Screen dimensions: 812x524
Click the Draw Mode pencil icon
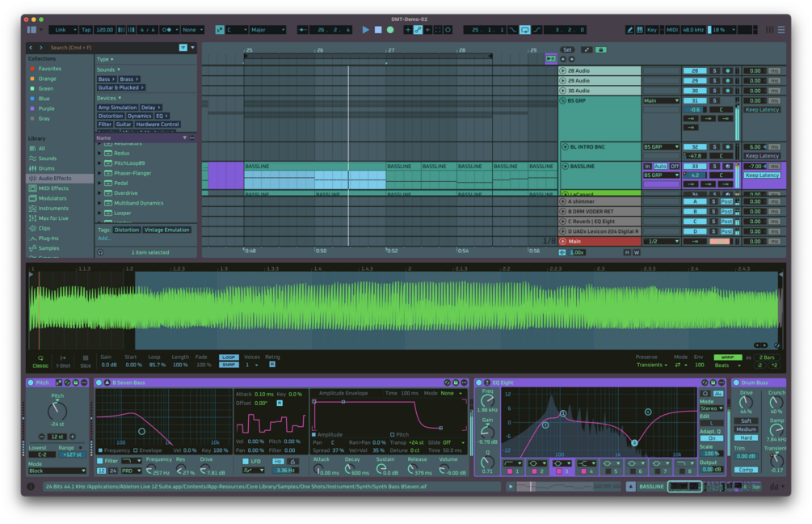(629, 30)
